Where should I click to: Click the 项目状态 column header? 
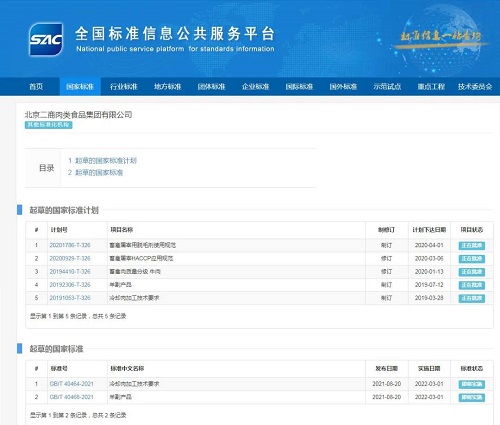472,230
